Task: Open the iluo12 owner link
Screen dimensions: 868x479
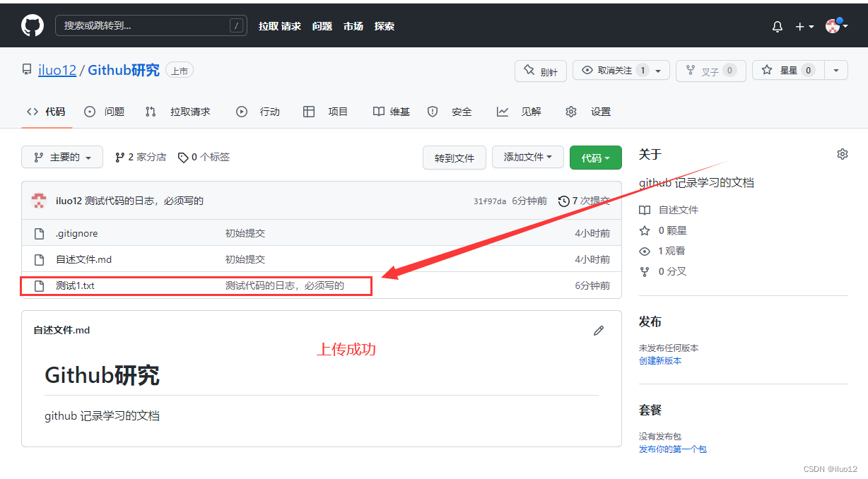Action: (x=57, y=71)
